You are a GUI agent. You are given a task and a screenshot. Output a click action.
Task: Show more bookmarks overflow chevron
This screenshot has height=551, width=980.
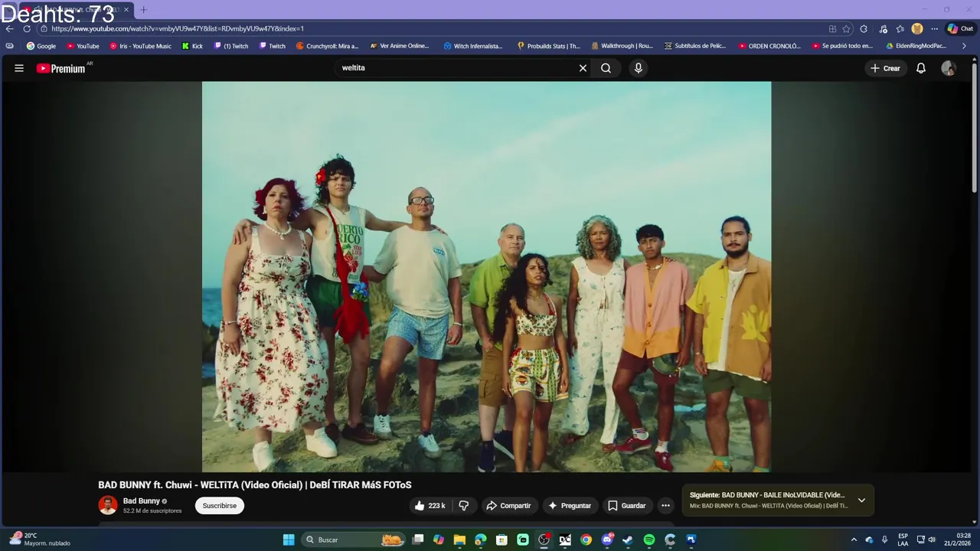[x=964, y=46]
